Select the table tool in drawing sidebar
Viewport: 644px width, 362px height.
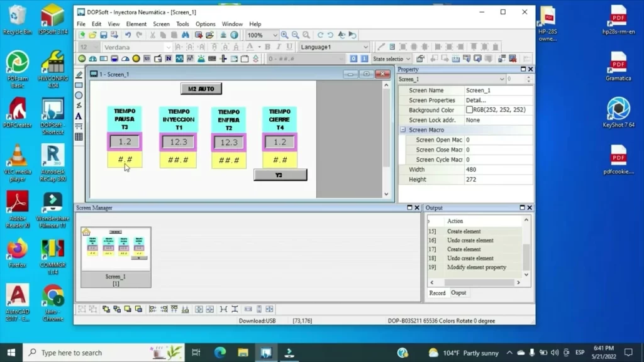79,137
